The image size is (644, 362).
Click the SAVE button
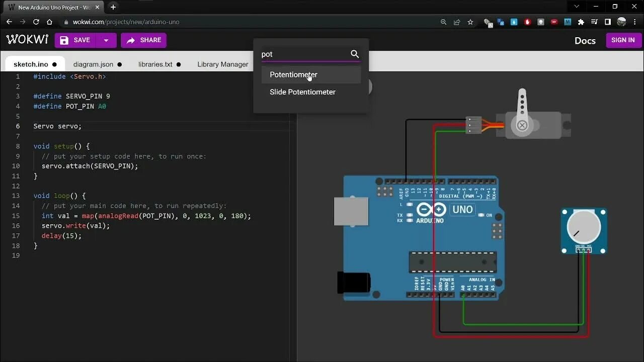tap(75, 40)
